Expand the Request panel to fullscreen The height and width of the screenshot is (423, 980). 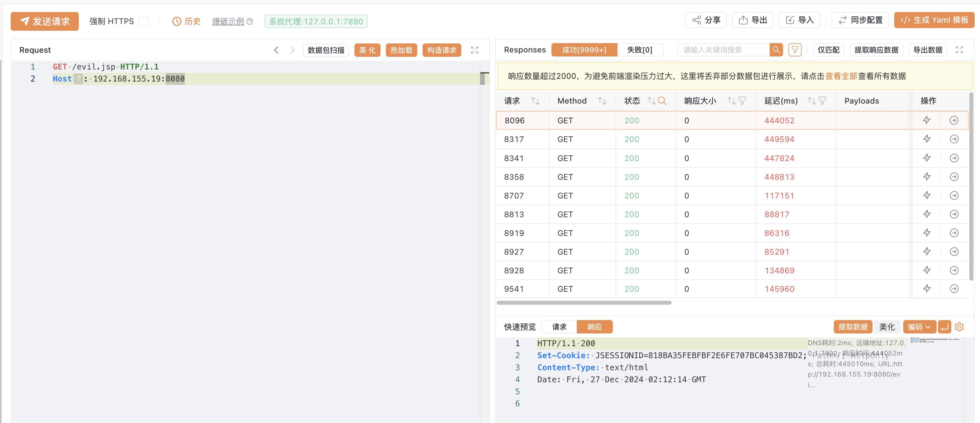474,50
